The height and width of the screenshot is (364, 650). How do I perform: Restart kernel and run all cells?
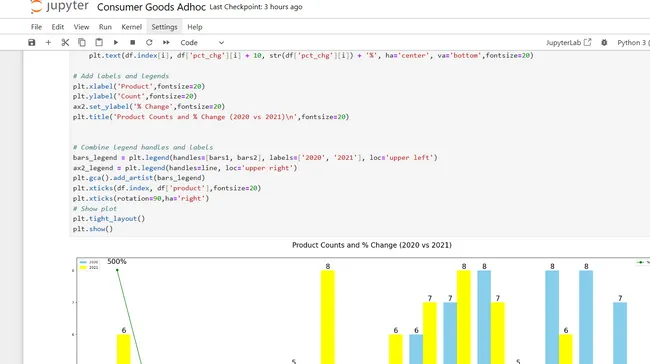[x=166, y=42]
